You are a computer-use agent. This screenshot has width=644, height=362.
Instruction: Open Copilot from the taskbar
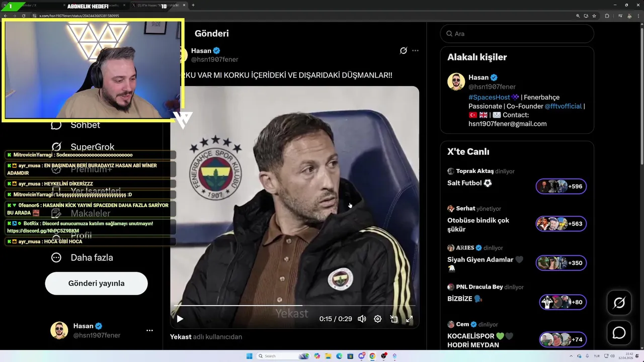coord(317,356)
